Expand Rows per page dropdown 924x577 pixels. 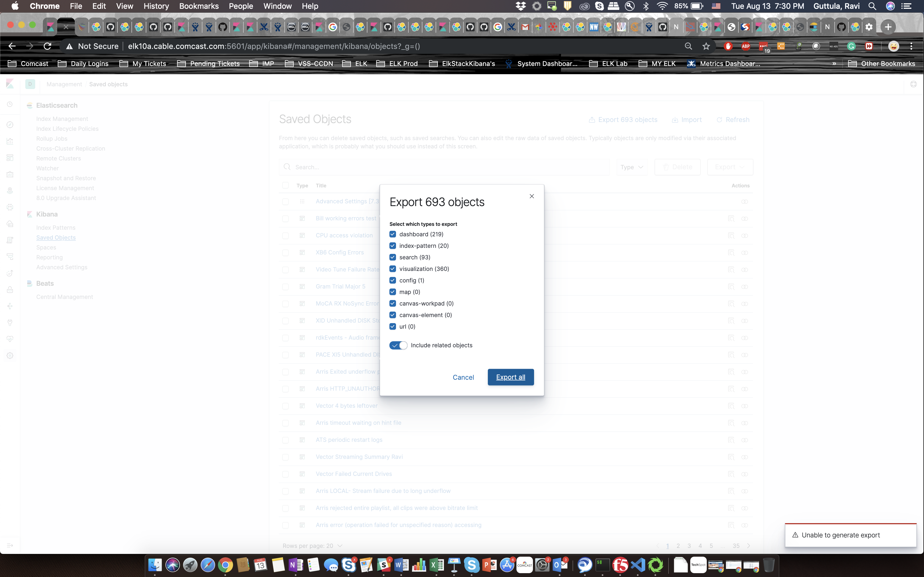click(x=312, y=546)
